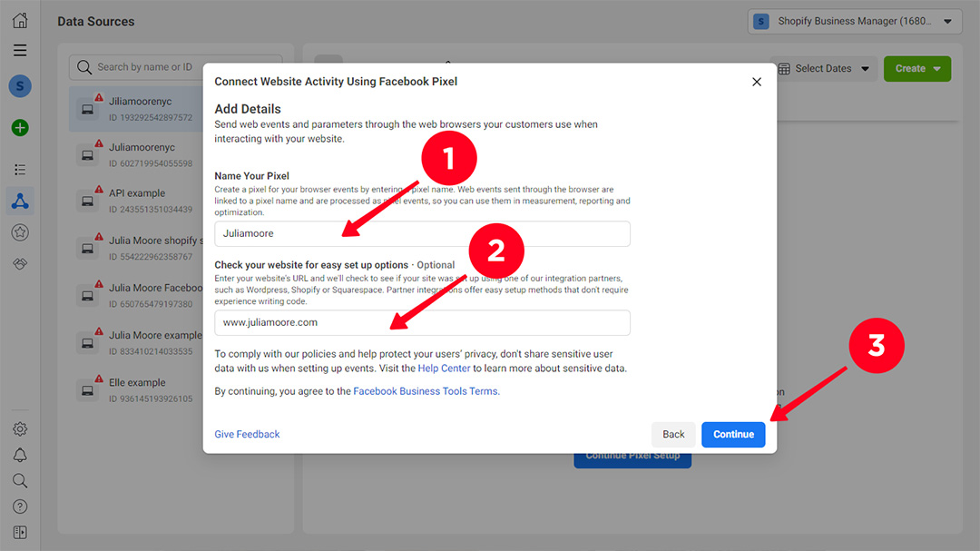This screenshot has width=980, height=551.
Task: Click the pixel device icon for Juliamoorenyc
Action: (x=87, y=156)
